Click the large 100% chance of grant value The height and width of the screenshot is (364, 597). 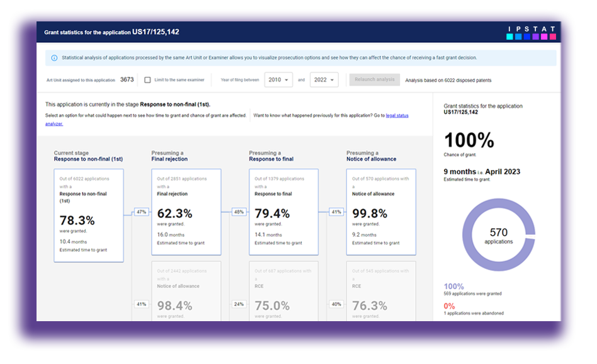point(469,140)
